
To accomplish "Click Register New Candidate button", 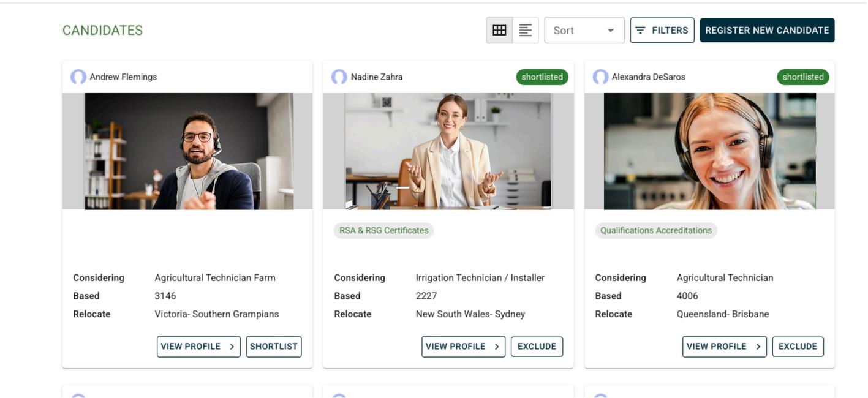I will pyautogui.click(x=767, y=30).
